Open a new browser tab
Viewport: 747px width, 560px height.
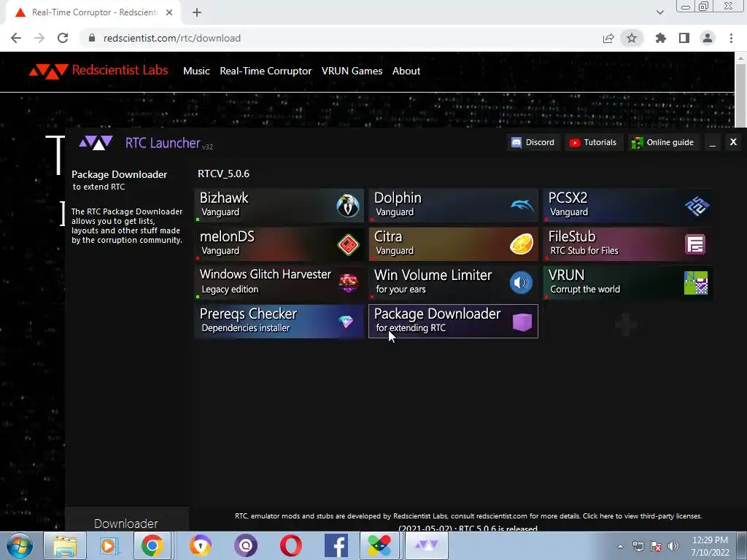(x=197, y=13)
